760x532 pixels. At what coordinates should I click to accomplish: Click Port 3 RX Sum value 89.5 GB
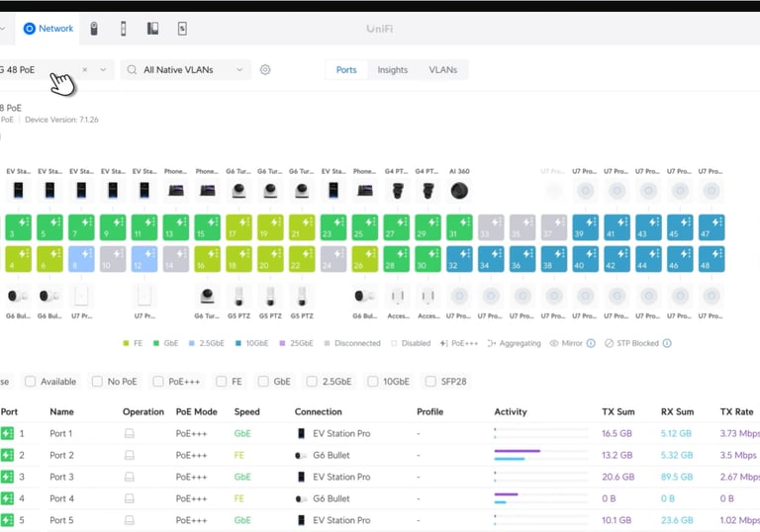point(677,477)
